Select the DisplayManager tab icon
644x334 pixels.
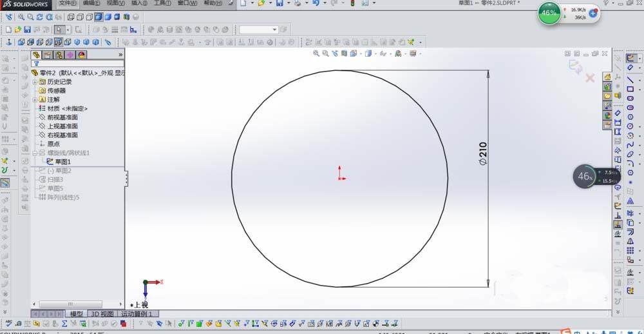(81, 55)
